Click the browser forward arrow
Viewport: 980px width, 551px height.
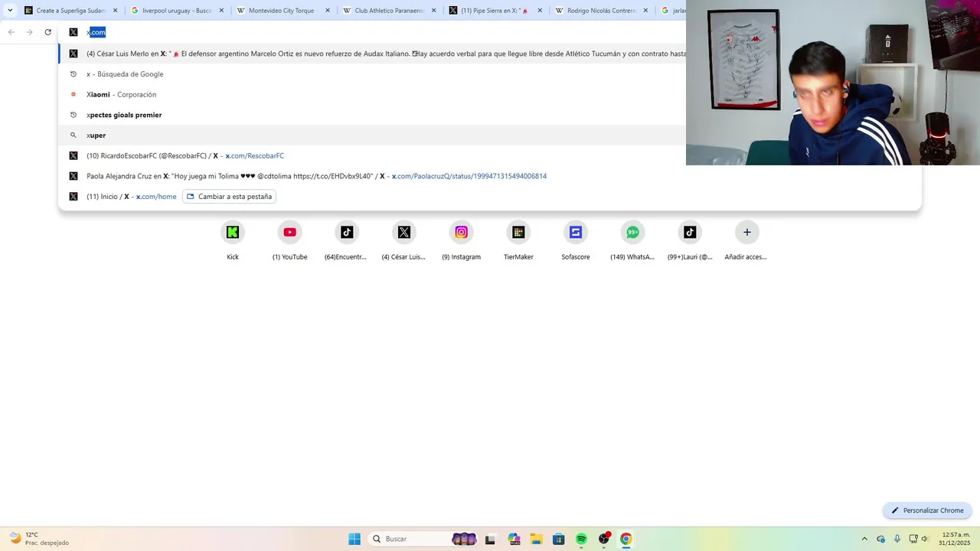30,32
